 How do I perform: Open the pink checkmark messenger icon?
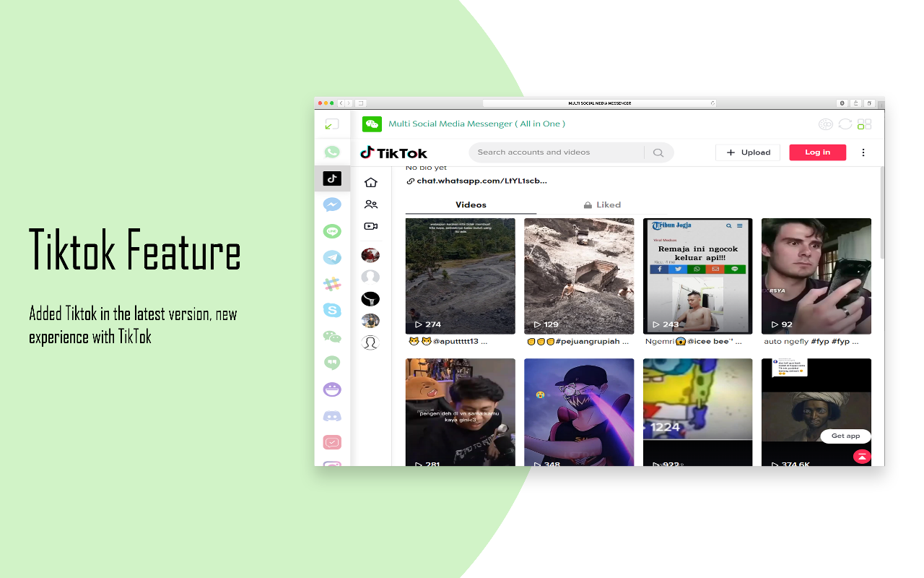click(332, 442)
